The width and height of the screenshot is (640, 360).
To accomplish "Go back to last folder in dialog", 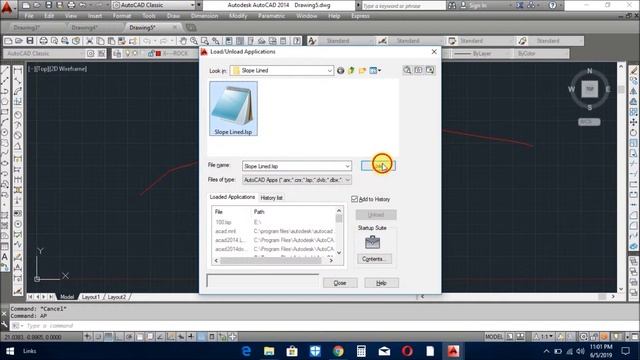I will pos(340,71).
